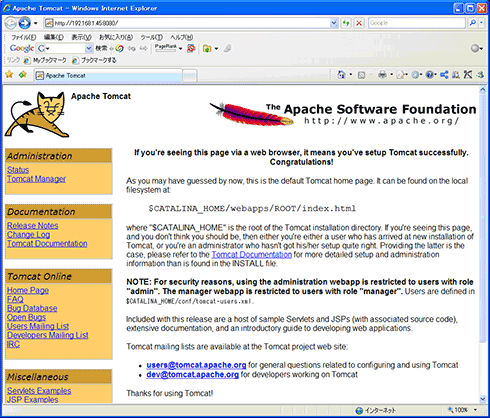This screenshot has height=418, width=490.
Task: Open the Users Mailing List link
Action: pyautogui.click(x=38, y=326)
